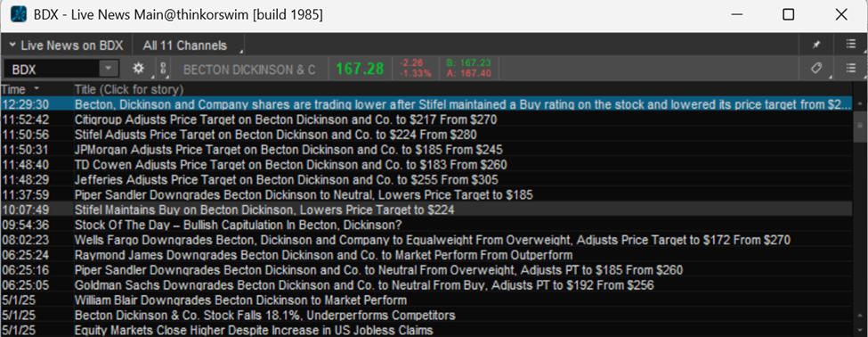Open the symbol bar list menu icon
Image resolution: width=868 pixels, height=337 pixels.
(851, 68)
